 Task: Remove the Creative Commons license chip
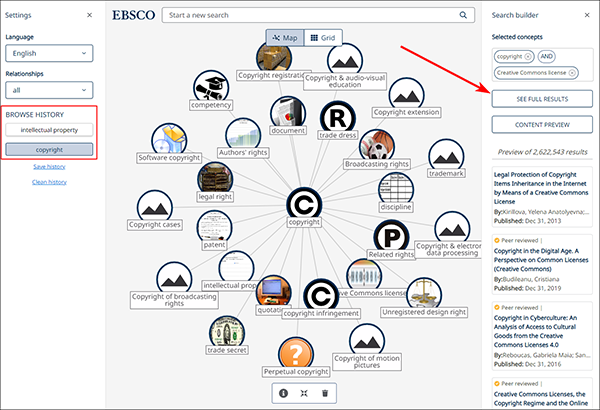pyautogui.click(x=572, y=73)
